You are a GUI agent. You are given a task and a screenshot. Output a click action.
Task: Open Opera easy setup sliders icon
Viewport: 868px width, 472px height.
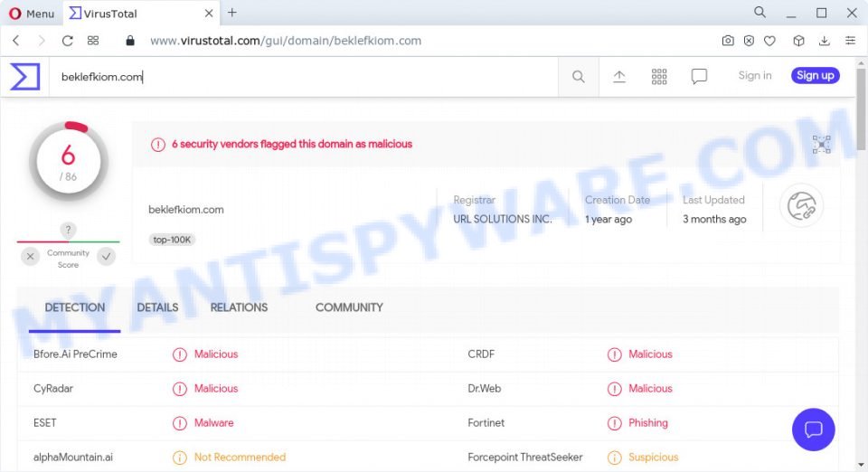pyautogui.click(x=850, y=41)
